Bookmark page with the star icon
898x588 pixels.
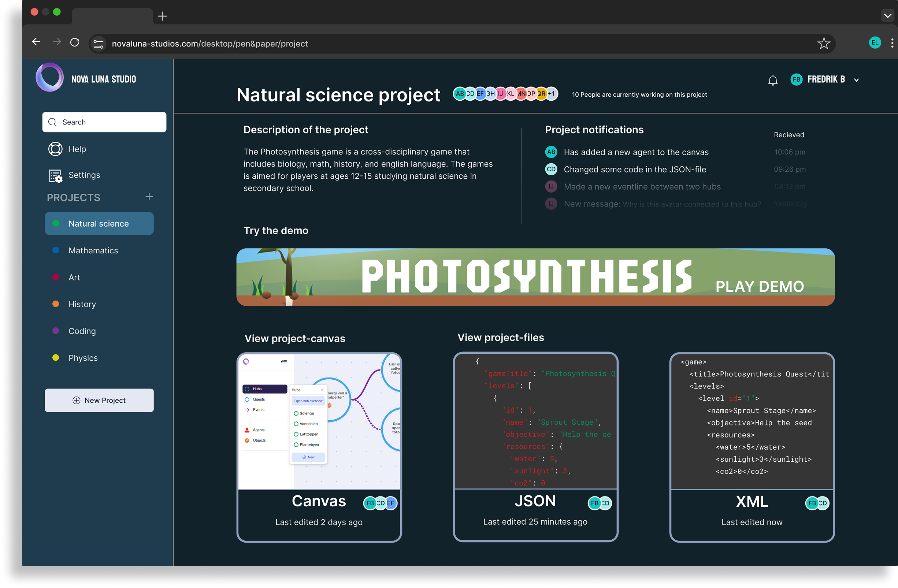pyautogui.click(x=823, y=44)
